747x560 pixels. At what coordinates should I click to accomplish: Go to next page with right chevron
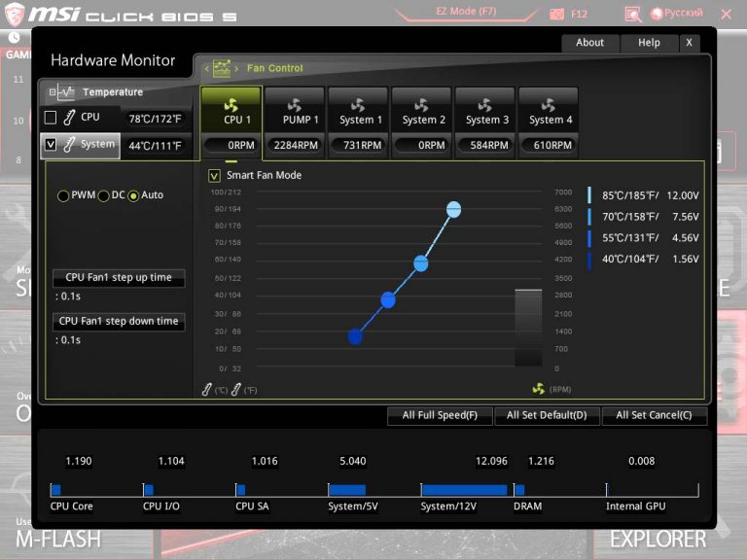pos(236,69)
